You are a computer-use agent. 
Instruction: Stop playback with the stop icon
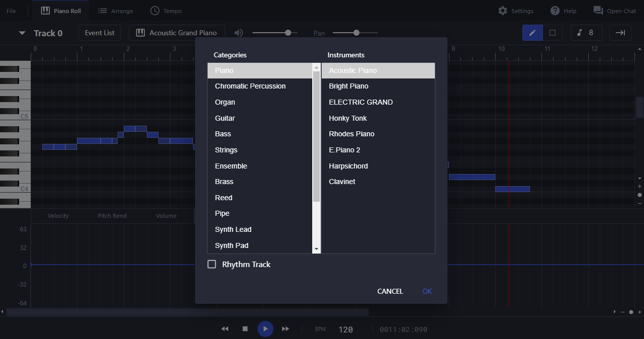(x=245, y=329)
